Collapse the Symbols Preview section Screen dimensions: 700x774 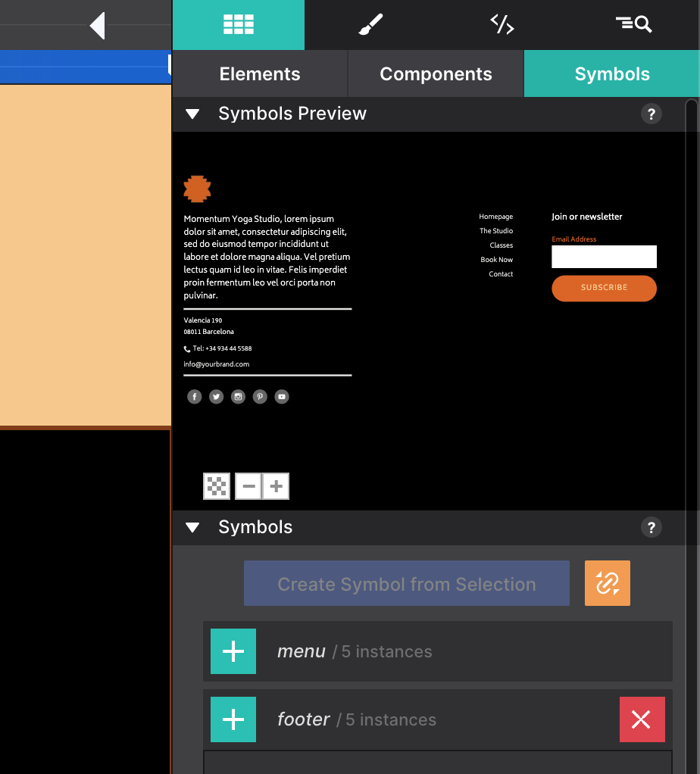coord(192,114)
